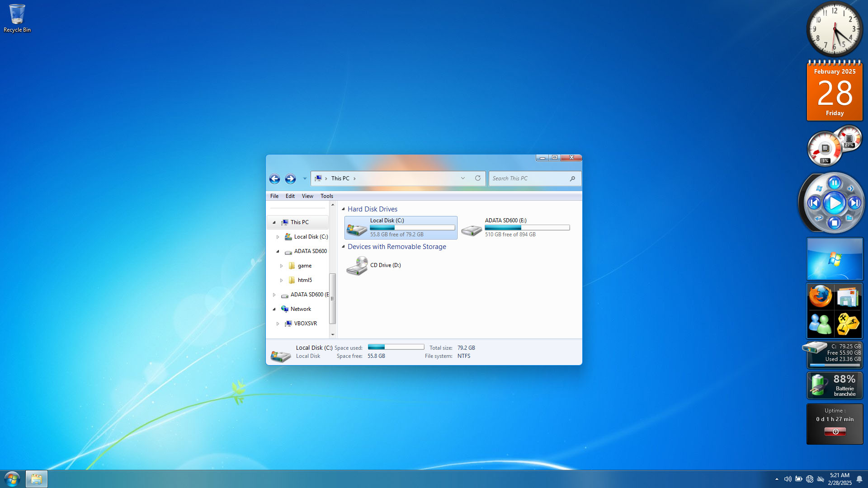Click the next track button on media gadget
Screen dimensions: 868x488
click(x=854, y=203)
